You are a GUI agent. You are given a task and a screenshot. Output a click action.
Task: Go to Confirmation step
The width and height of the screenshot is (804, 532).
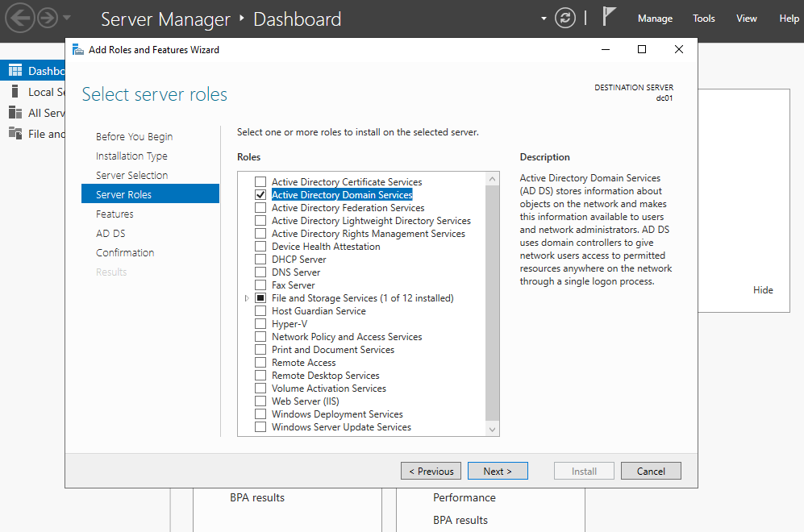click(x=125, y=252)
